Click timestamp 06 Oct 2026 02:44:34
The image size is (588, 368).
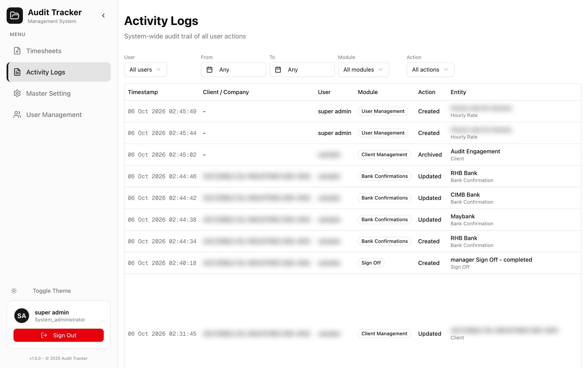(x=162, y=241)
